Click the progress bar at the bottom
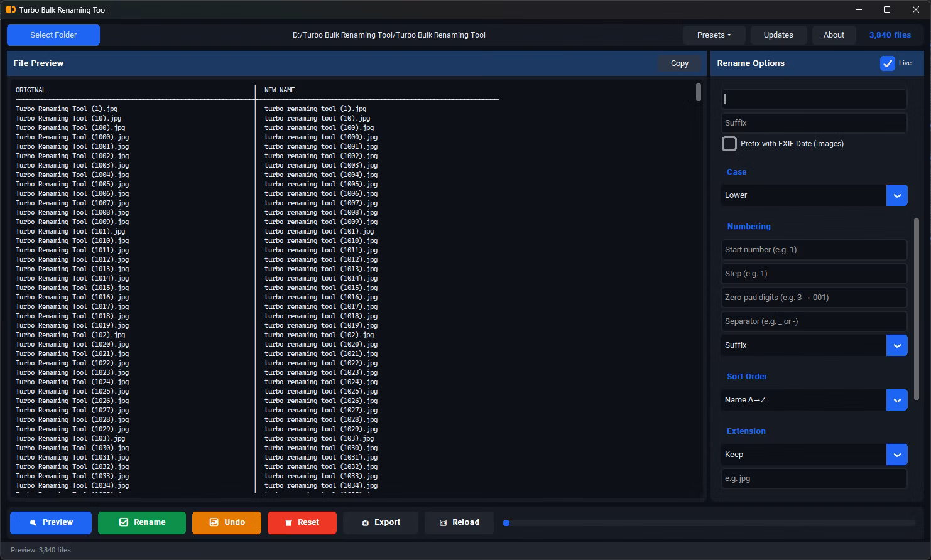 (709, 522)
